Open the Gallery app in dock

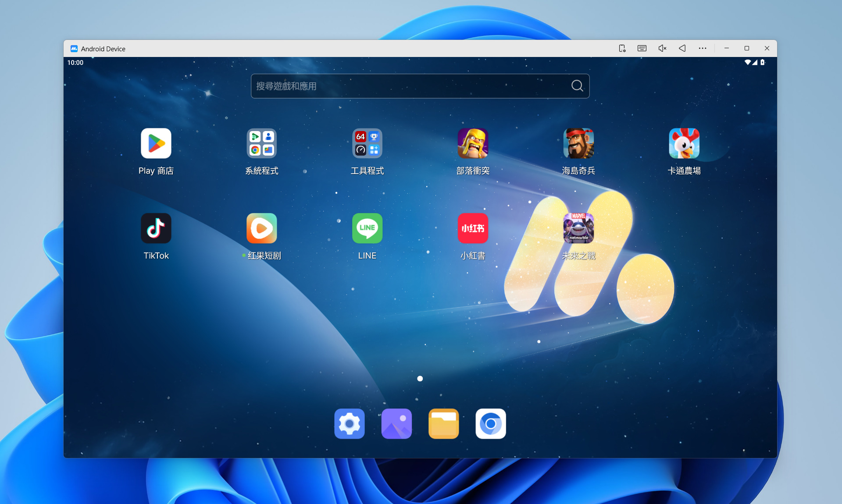click(396, 424)
